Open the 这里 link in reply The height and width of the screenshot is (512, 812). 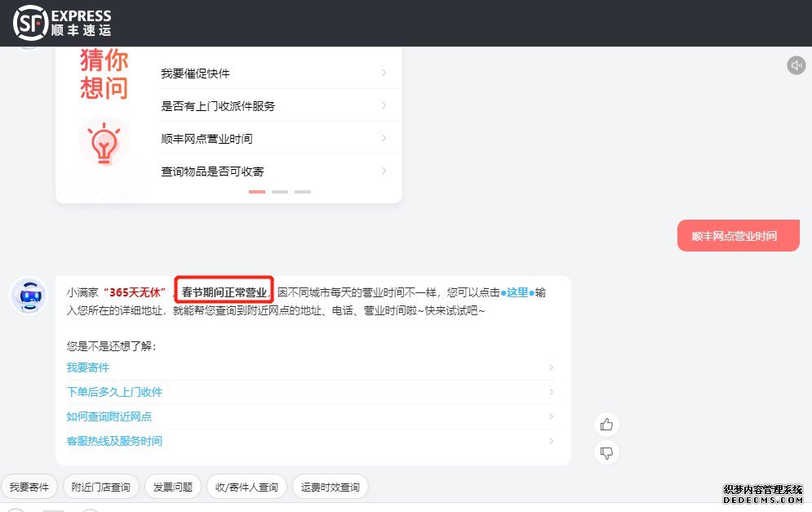tap(517, 292)
